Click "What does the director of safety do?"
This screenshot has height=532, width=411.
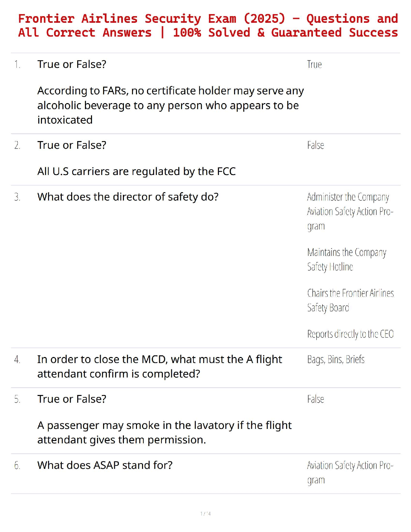128,197
